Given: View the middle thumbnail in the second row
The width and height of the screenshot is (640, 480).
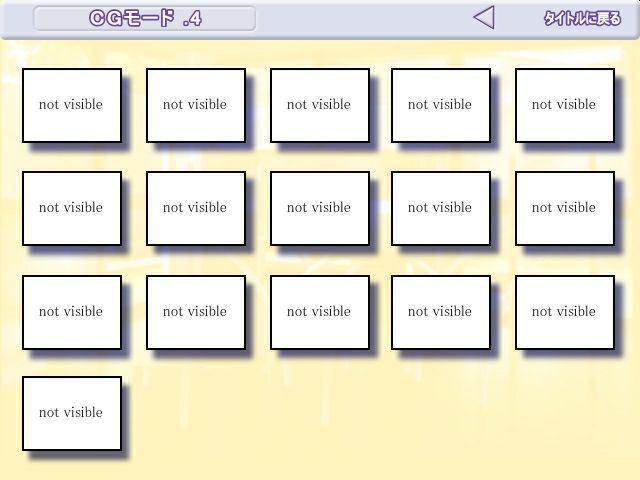Looking at the screenshot, I should tap(319, 208).
